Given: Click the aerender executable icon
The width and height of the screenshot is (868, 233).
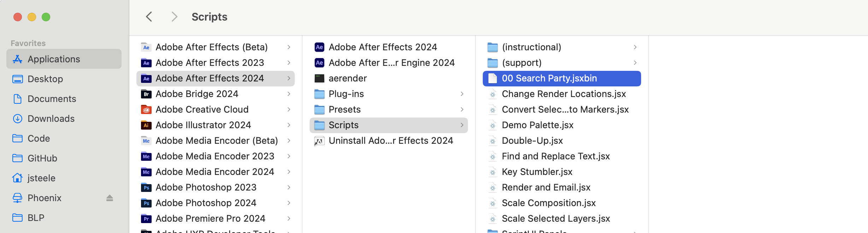Looking at the screenshot, I should click(319, 79).
